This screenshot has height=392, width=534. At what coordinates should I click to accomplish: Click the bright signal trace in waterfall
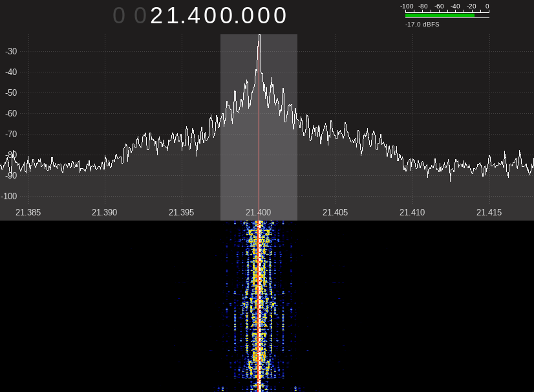(x=259, y=304)
